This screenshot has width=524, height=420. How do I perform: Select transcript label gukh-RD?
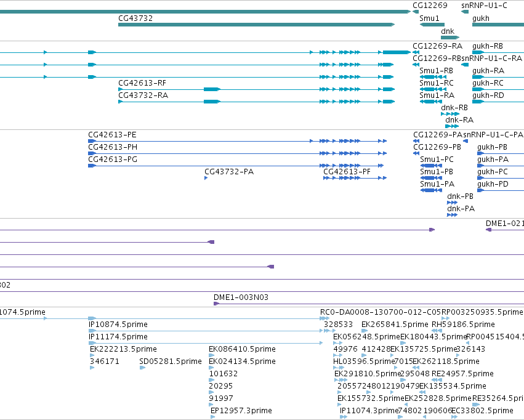coord(488,95)
